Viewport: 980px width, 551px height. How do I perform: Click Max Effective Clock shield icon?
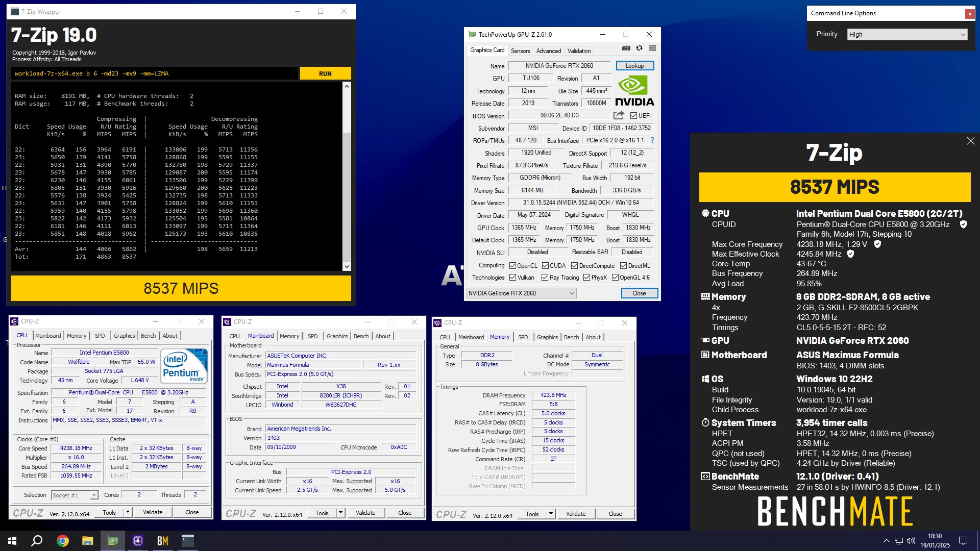pos(850,254)
